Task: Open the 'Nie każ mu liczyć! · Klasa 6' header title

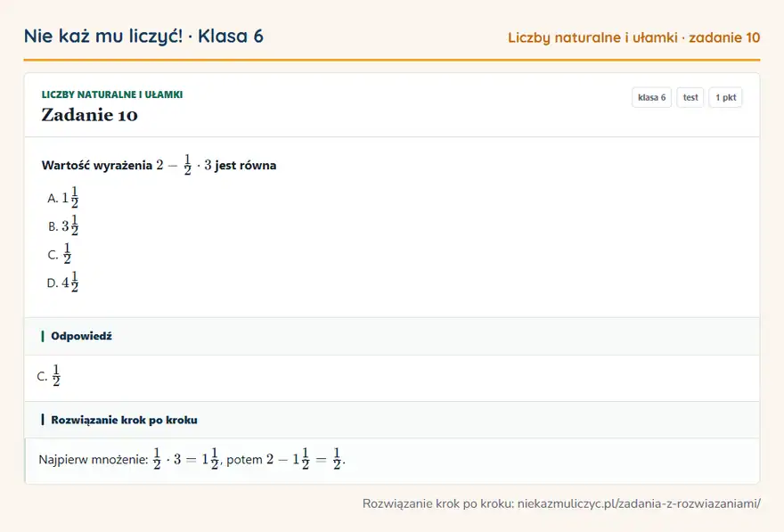Action: (x=143, y=36)
